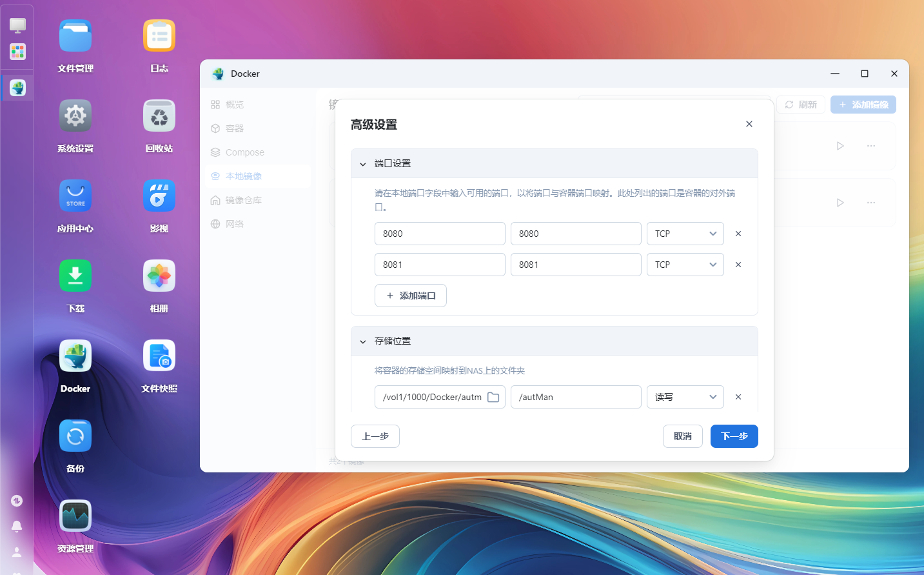Browse folder for /vol1/1000/Docker path
This screenshot has height=575, width=924.
493,397
